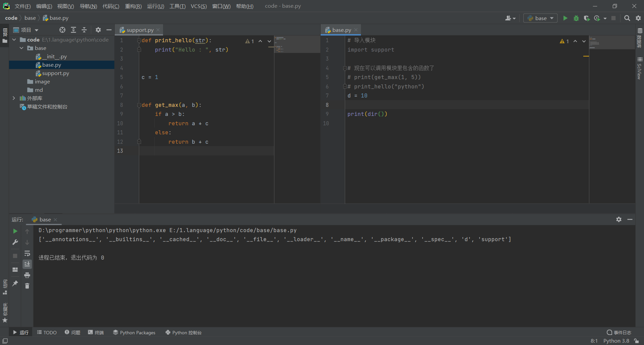Click line 9 print(dir()) in base.py

click(367, 114)
